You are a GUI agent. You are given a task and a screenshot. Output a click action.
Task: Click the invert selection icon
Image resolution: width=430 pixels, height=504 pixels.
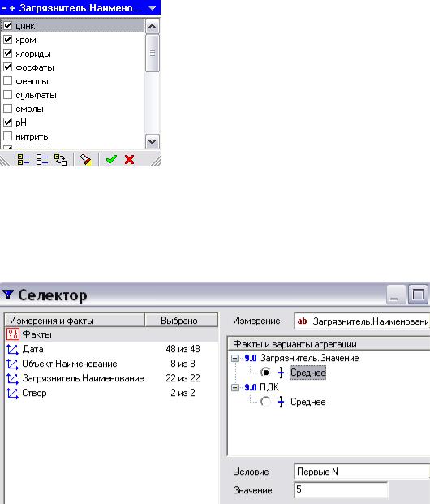60,159
